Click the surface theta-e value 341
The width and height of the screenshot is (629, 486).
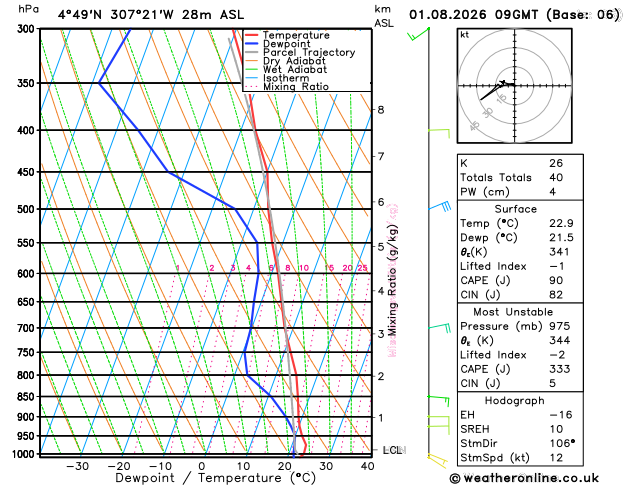(559, 252)
